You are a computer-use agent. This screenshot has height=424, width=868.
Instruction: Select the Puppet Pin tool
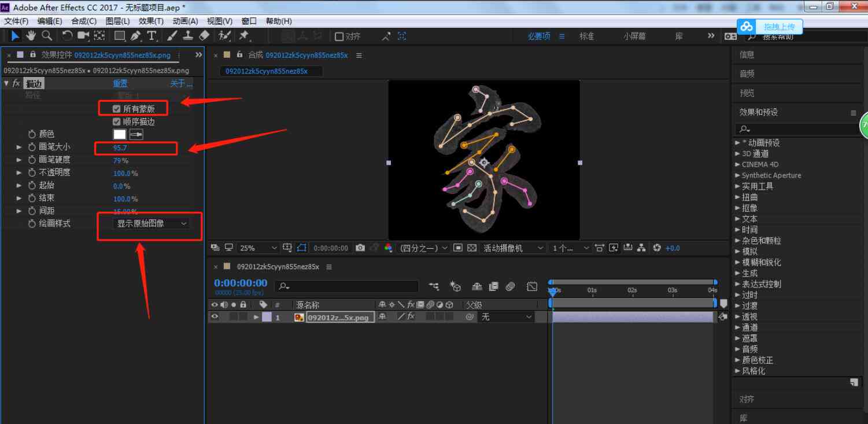point(244,36)
